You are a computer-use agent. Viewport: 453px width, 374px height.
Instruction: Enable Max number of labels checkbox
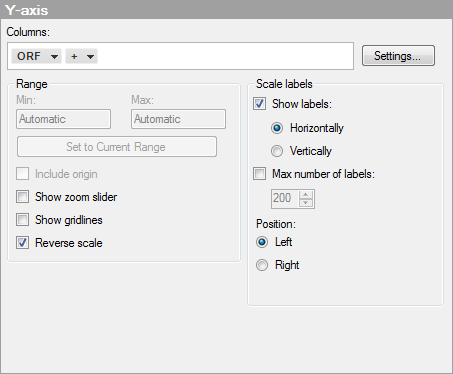coord(259,174)
